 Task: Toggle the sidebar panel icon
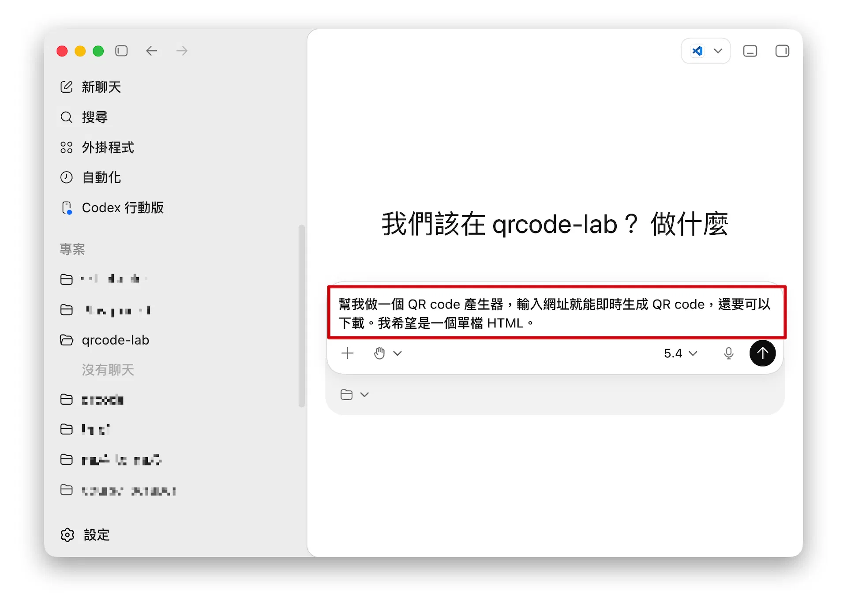click(x=121, y=51)
